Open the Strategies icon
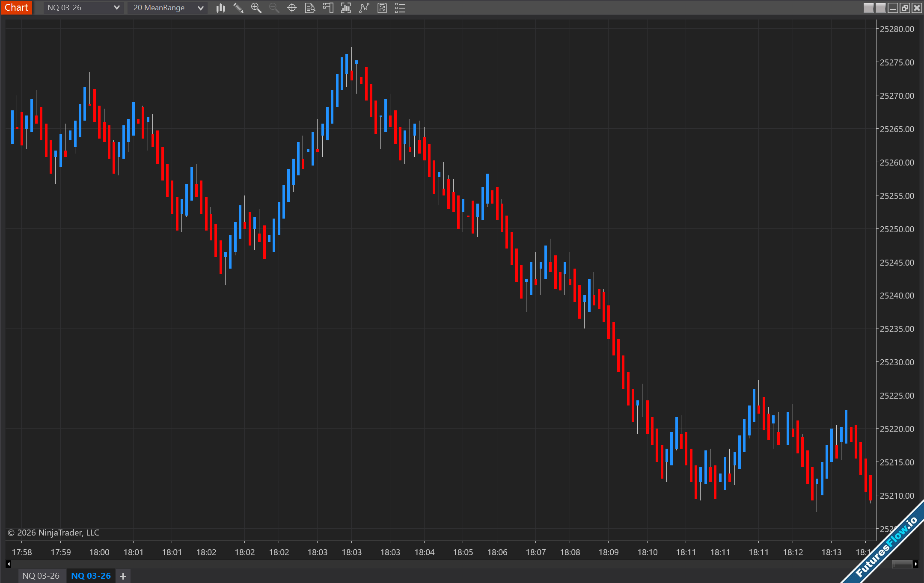Image resolution: width=924 pixels, height=583 pixels. coord(382,8)
